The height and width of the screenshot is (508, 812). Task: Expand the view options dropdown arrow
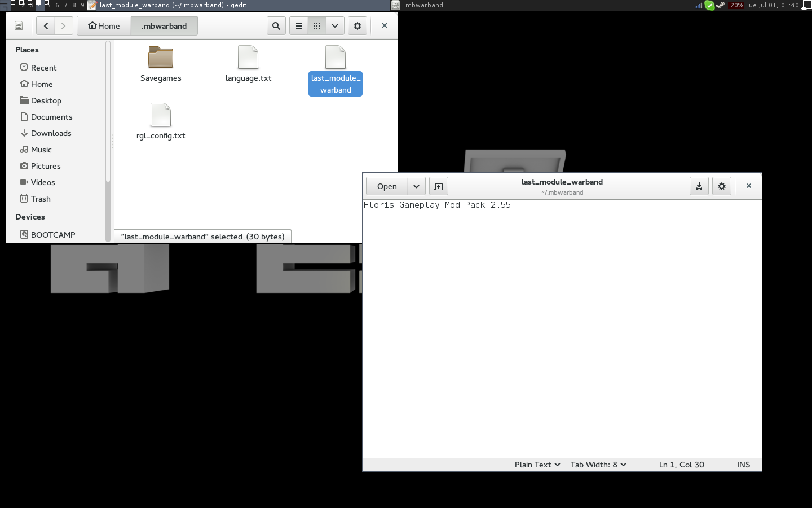(335, 26)
